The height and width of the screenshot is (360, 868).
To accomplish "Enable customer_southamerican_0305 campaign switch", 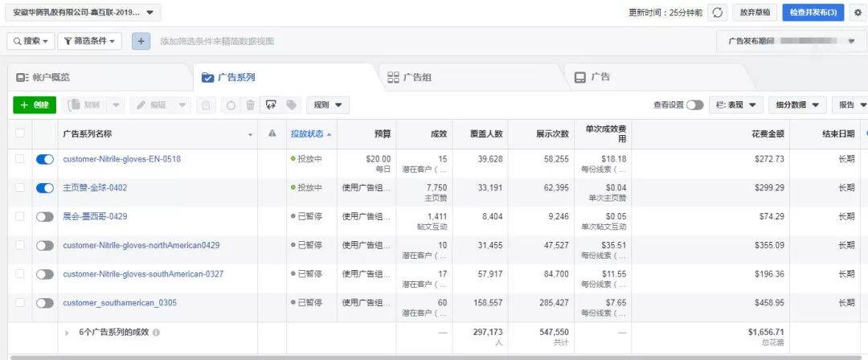I will (45, 303).
